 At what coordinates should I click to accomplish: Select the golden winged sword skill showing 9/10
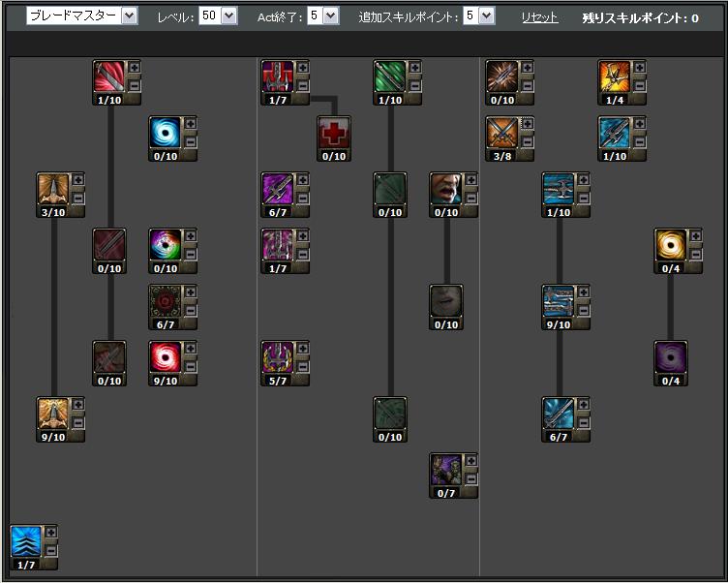[53, 414]
